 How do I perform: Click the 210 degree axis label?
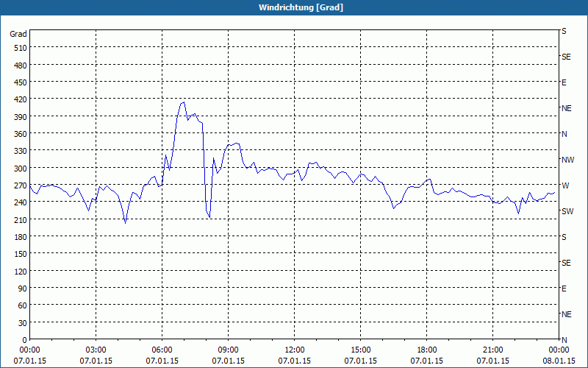pyautogui.click(x=21, y=220)
